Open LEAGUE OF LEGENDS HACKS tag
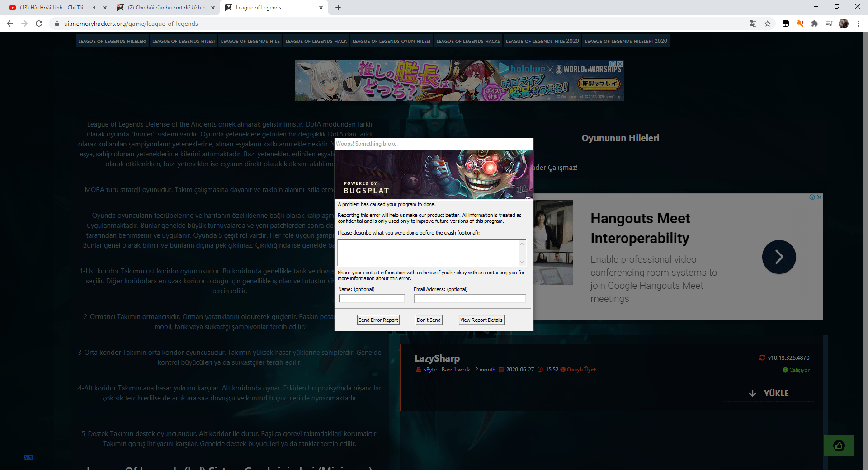 468,41
